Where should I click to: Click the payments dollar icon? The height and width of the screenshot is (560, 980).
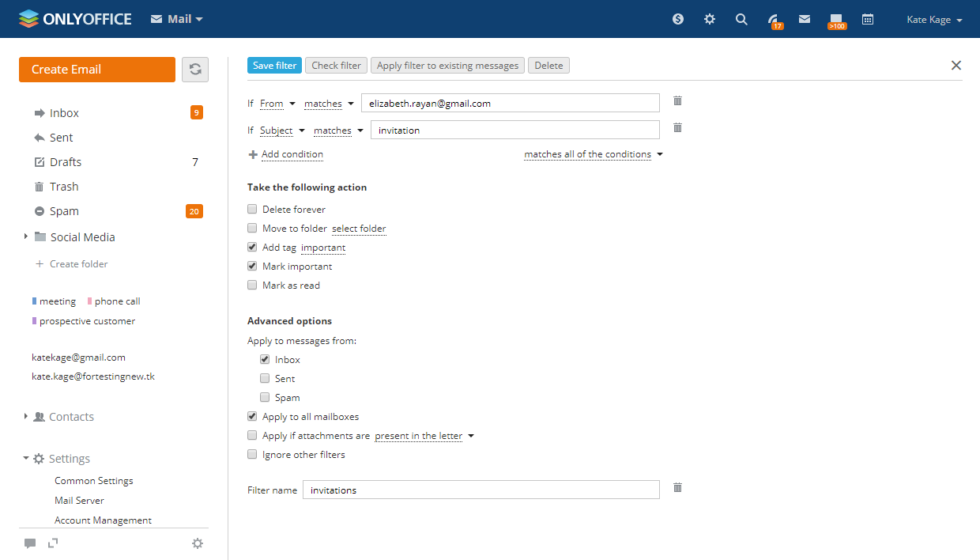click(678, 19)
